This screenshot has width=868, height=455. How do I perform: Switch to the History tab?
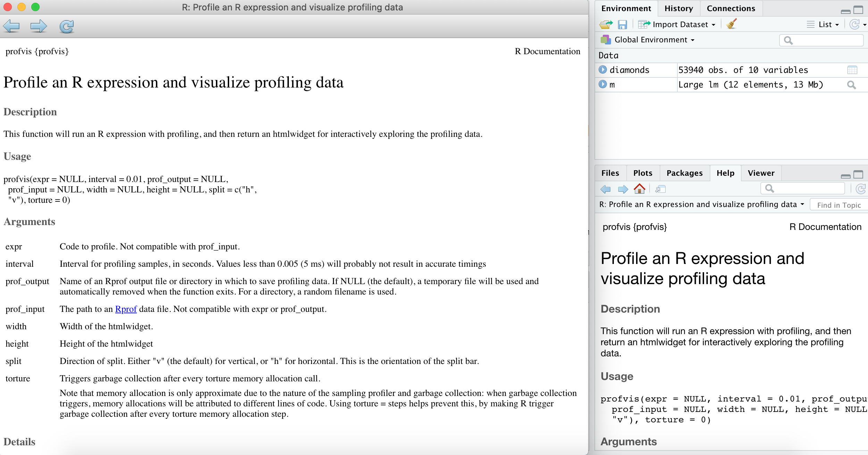[678, 8]
